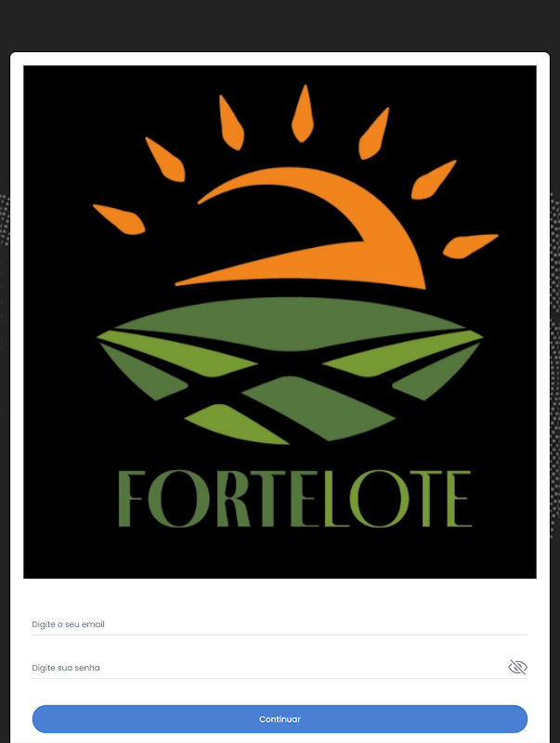Click the dark page background above the card

coord(280,24)
